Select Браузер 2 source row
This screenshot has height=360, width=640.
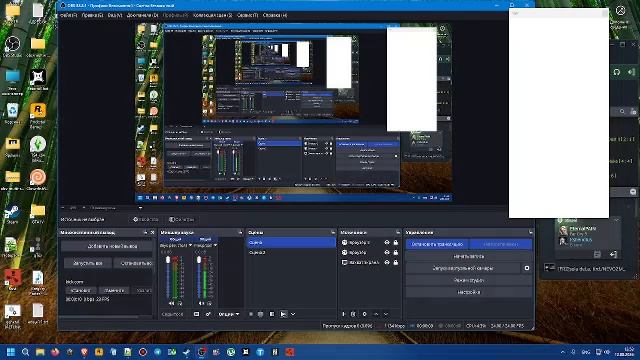click(370, 242)
